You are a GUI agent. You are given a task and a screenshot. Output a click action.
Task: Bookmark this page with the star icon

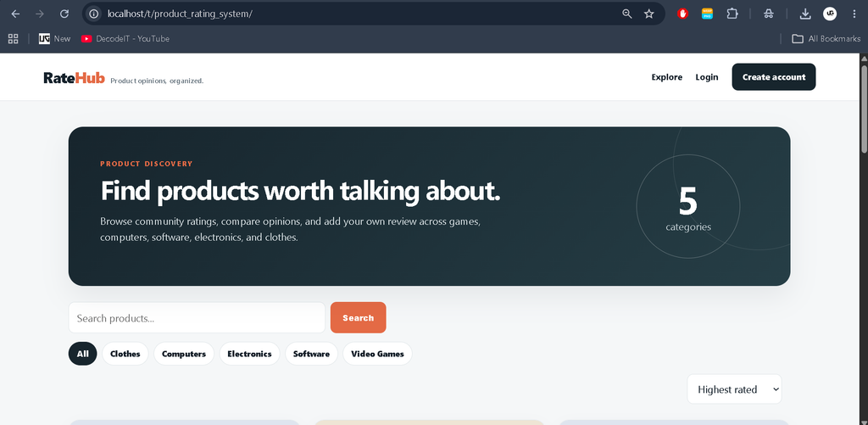tap(649, 14)
